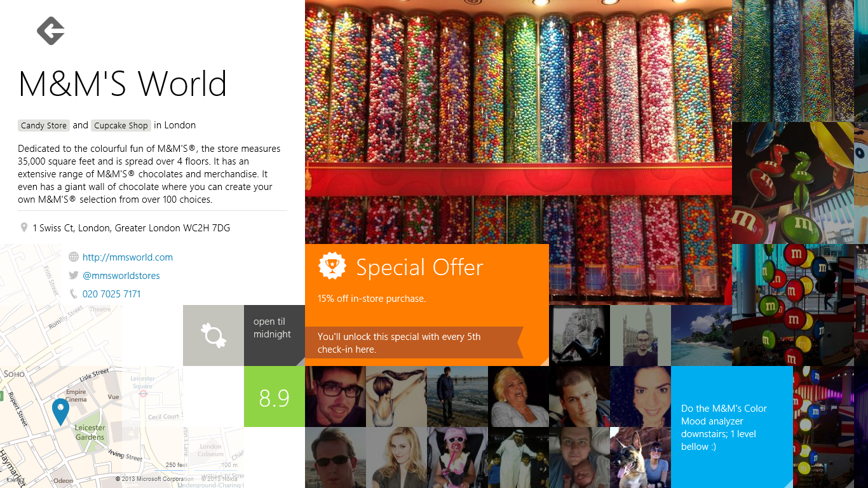Call the 020 7025 7171 number
The width and height of the screenshot is (868, 488).
point(112,294)
